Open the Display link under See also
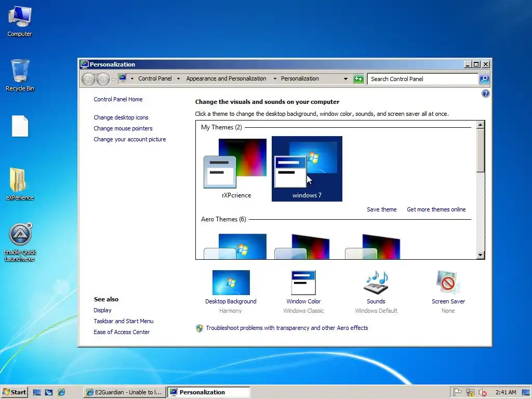The width and height of the screenshot is (532, 399). [102, 310]
